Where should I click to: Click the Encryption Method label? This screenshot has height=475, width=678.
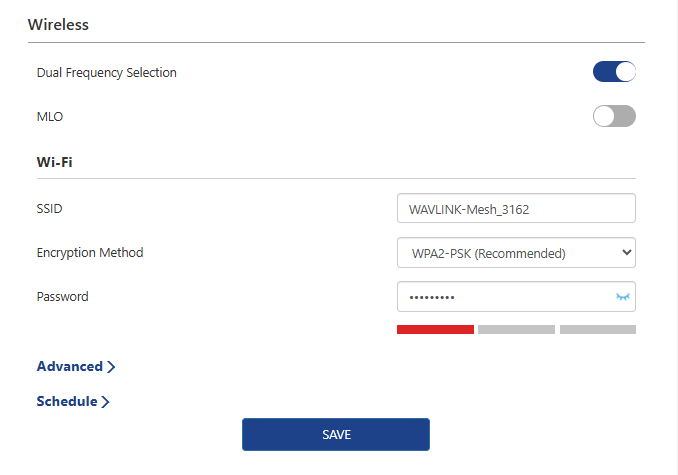90,253
